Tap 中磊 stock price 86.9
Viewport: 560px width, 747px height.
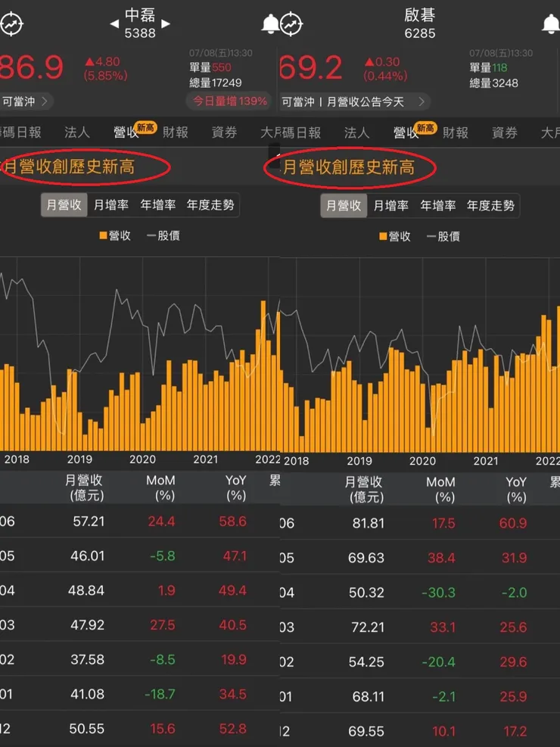pyautogui.click(x=32, y=67)
